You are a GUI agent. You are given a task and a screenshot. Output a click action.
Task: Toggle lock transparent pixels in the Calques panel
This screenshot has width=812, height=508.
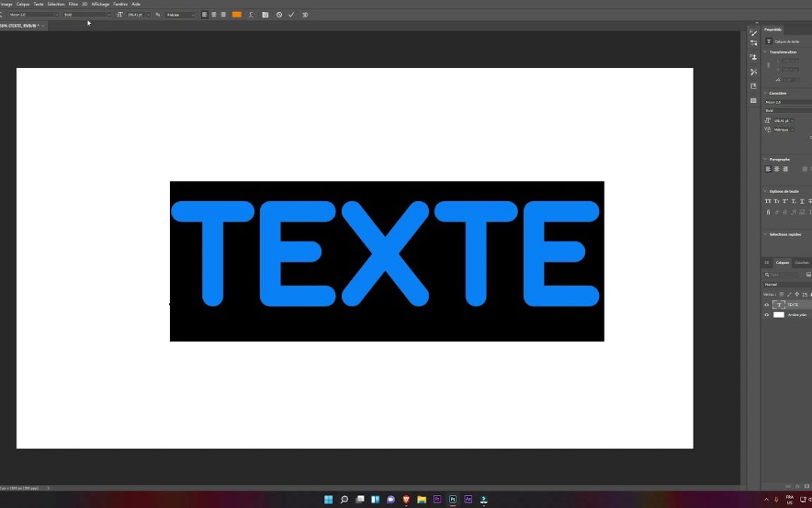click(x=782, y=294)
